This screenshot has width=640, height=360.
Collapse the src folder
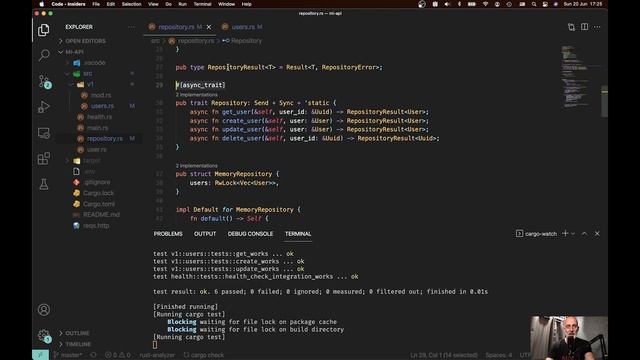(x=88, y=73)
